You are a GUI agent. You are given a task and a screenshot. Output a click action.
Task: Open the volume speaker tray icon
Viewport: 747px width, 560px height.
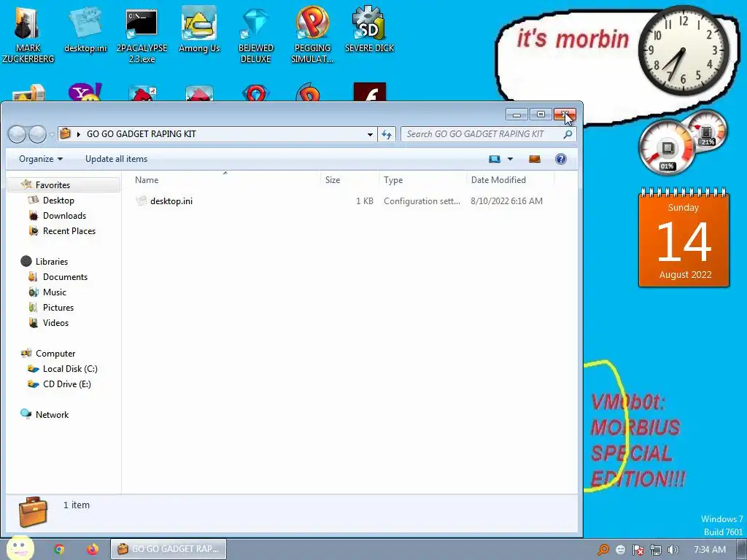tap(673, 550)
